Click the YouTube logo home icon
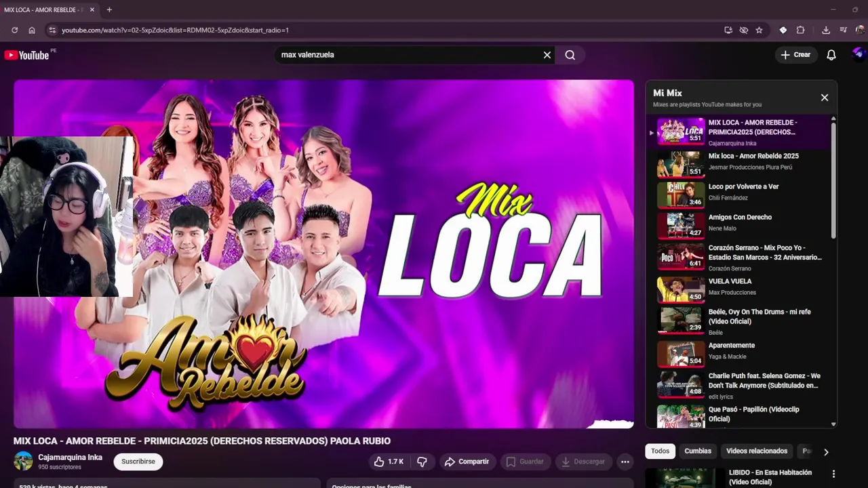 tap(27, 55)
